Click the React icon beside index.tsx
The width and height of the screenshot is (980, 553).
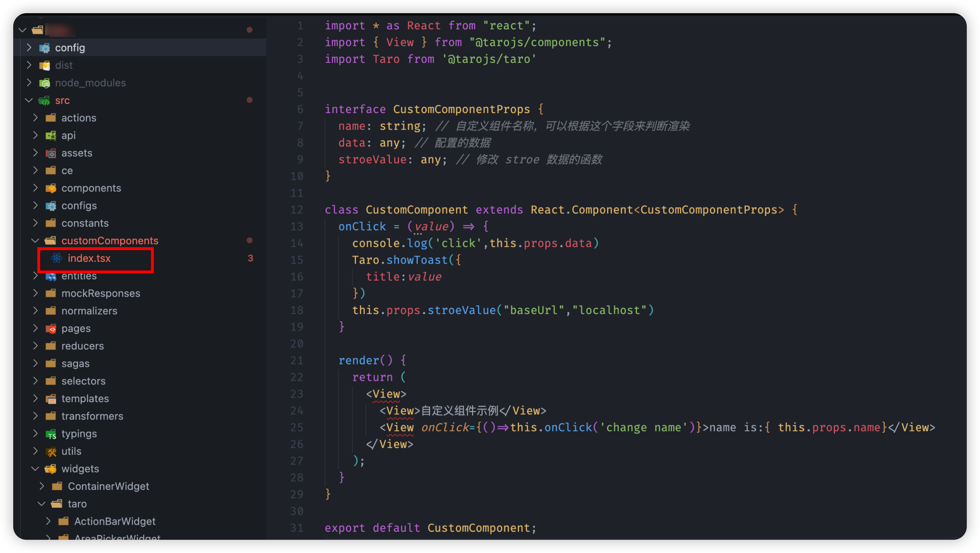click(x=57, y=259)
